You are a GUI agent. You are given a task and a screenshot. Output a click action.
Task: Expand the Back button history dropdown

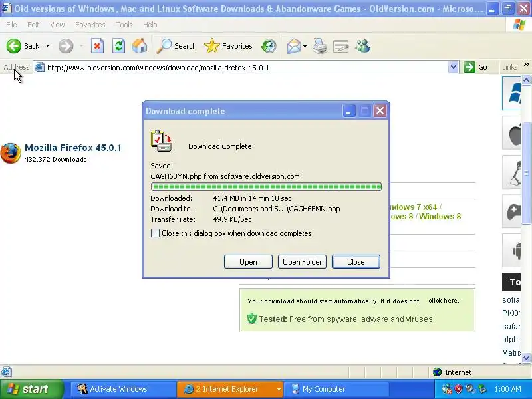47,46
